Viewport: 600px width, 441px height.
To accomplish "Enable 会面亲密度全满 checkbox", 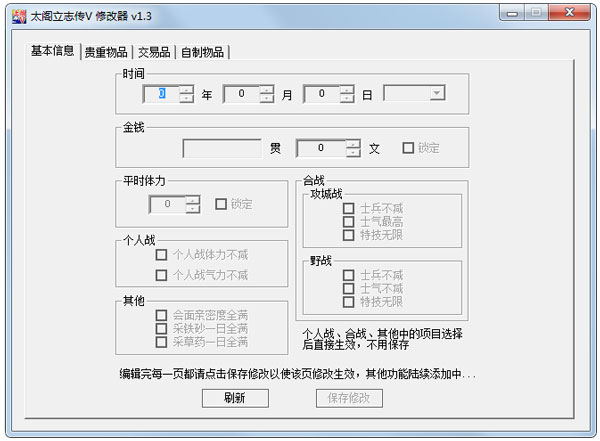I will click(161, 314).
